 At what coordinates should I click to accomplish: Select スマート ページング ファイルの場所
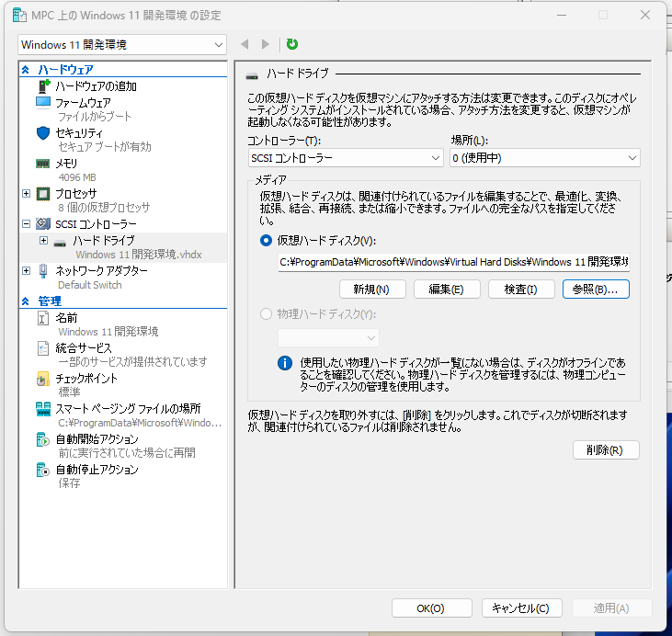click(x=128, y=409)
